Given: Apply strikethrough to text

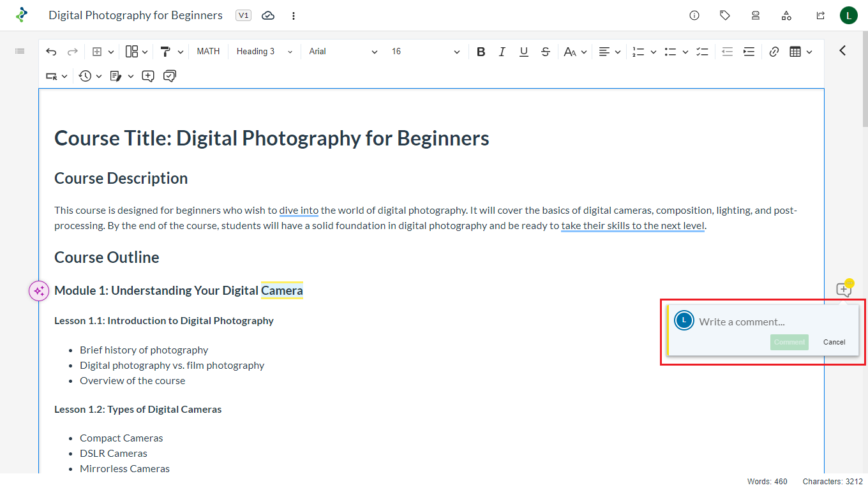Looking at the screenshot, I should point(546,52).
